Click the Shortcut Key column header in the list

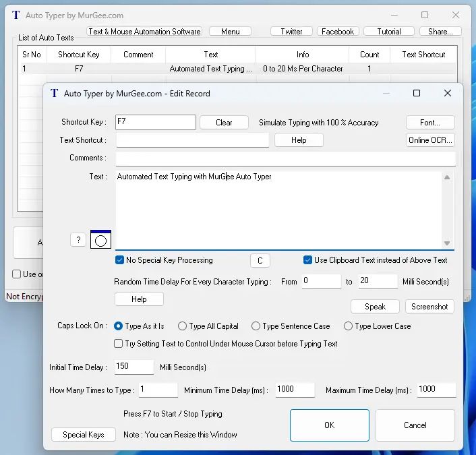pos(79,55)
